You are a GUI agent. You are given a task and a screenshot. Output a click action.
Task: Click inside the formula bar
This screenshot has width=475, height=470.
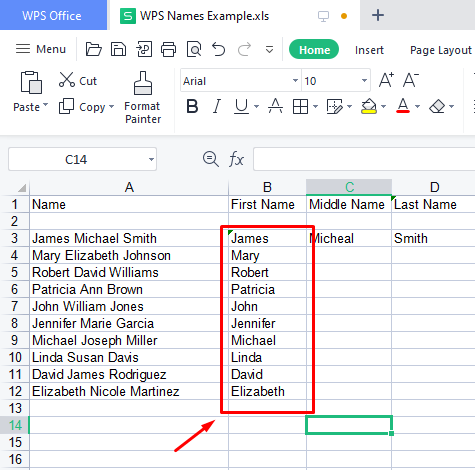click(x=364, y=159)
